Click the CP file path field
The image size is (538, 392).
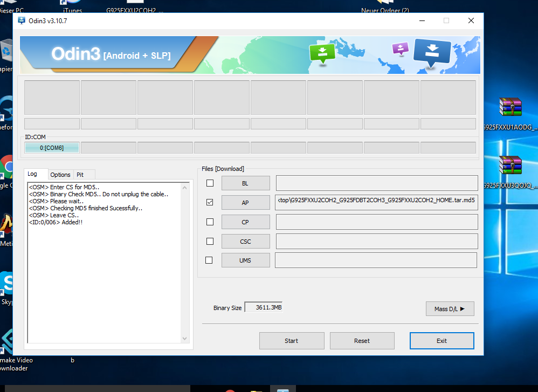coord(377,222)
